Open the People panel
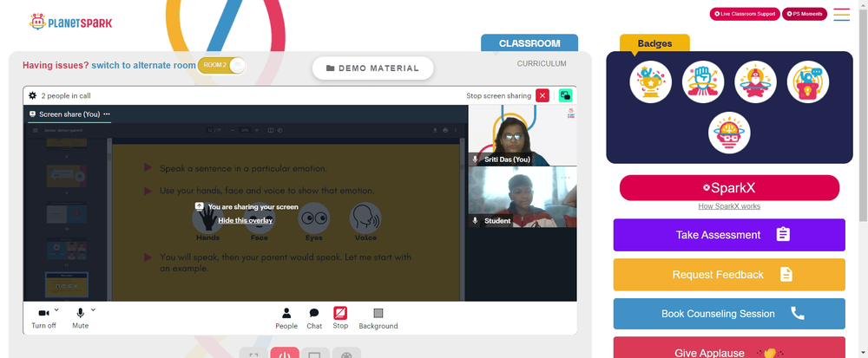Screen dimensions: 868x358 pos(286,318)
